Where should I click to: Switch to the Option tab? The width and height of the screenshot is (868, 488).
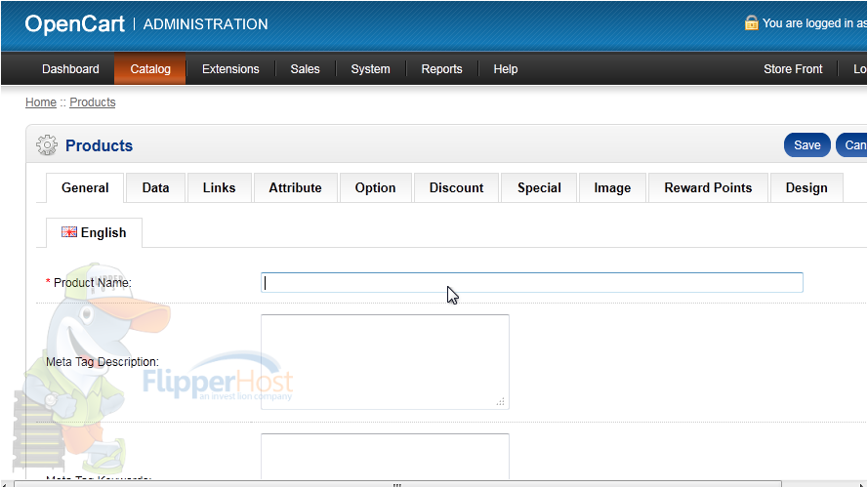(x=375, y=188)
